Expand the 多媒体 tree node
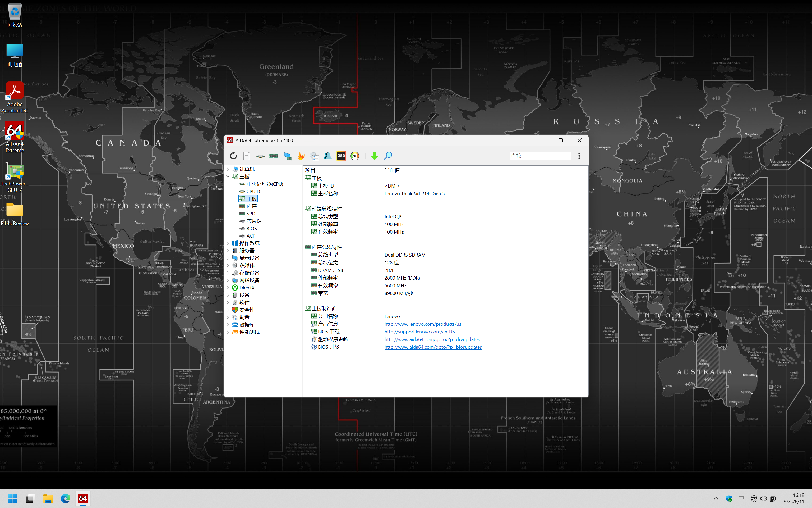The image size is (812, 508). tap(228, 265)
